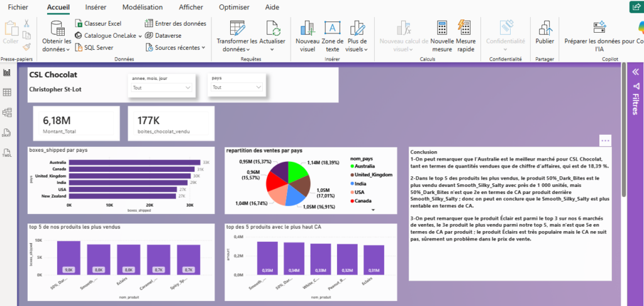The image size is (644, 306).
Task: Click the Publier icon
Action: click(x=545, y=28)
